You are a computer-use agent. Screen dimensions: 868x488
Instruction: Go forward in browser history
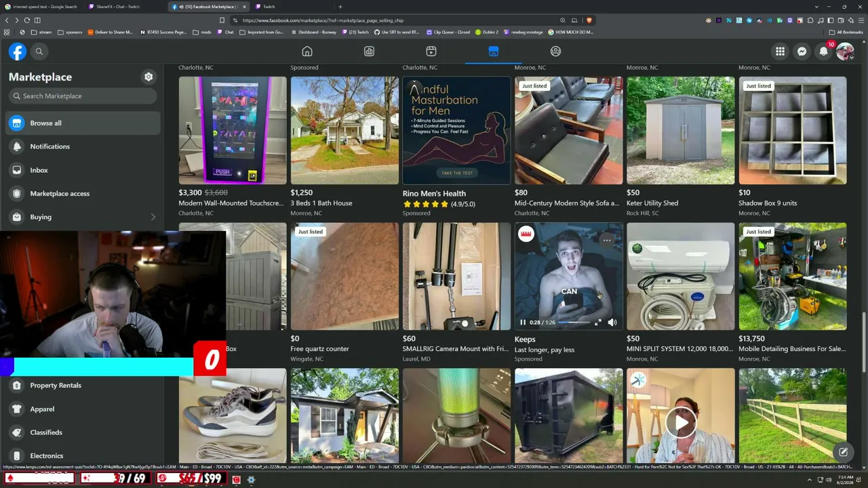tap(17, 20)
